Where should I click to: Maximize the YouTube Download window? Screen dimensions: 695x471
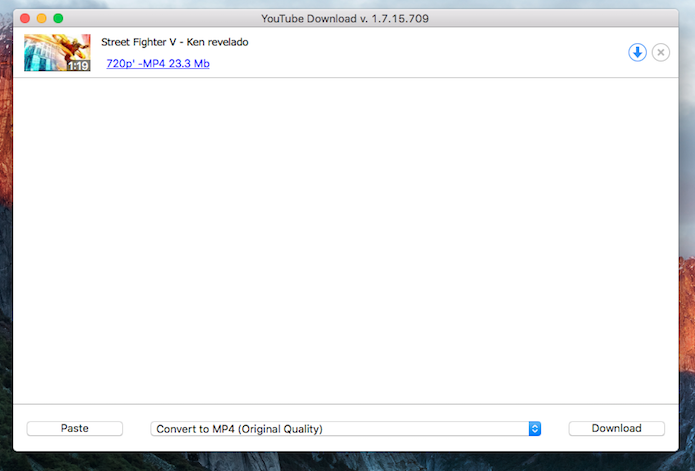pyautogui.click(x=58, y=18)
